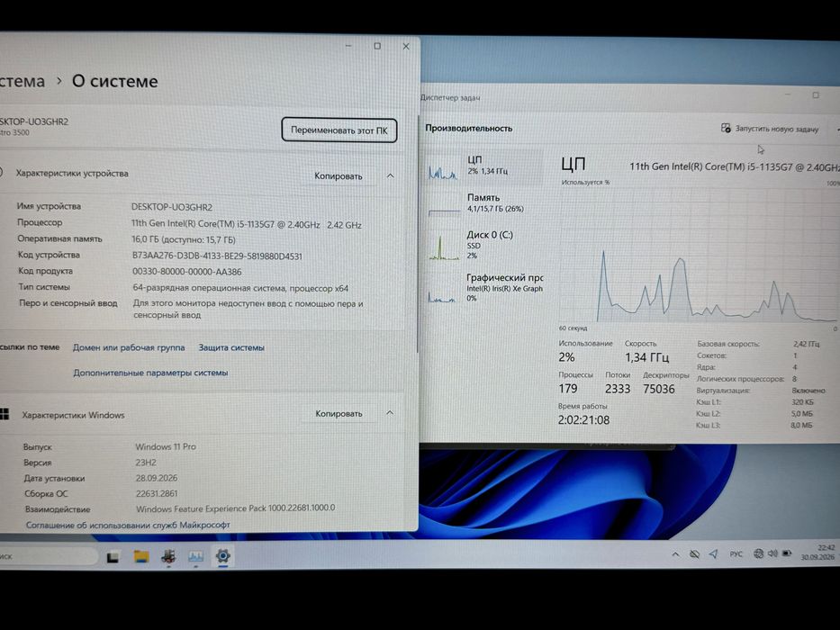840x630 pixels.
Task: Select the processor value i5-1135G7 text
Action: click(247, 225)
